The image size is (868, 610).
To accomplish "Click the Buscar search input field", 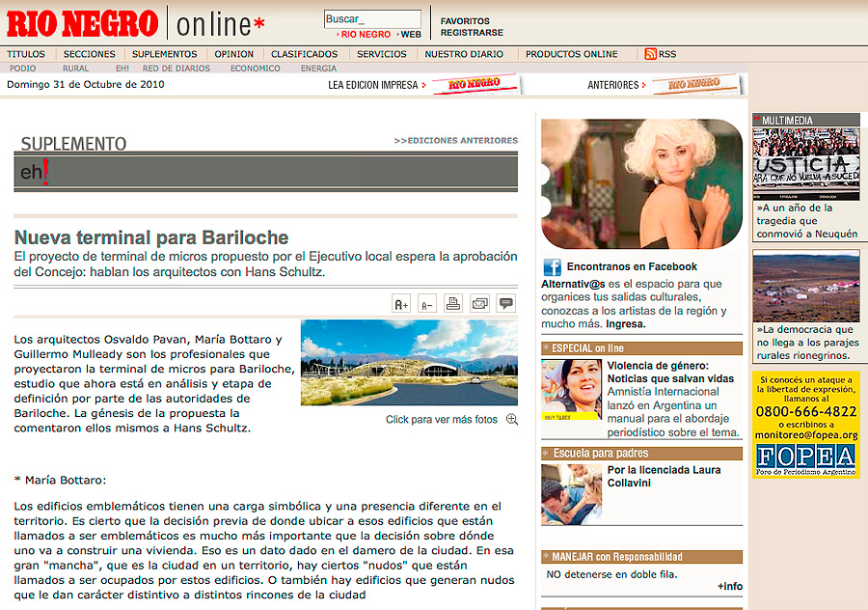I will [x=372, y=18].
